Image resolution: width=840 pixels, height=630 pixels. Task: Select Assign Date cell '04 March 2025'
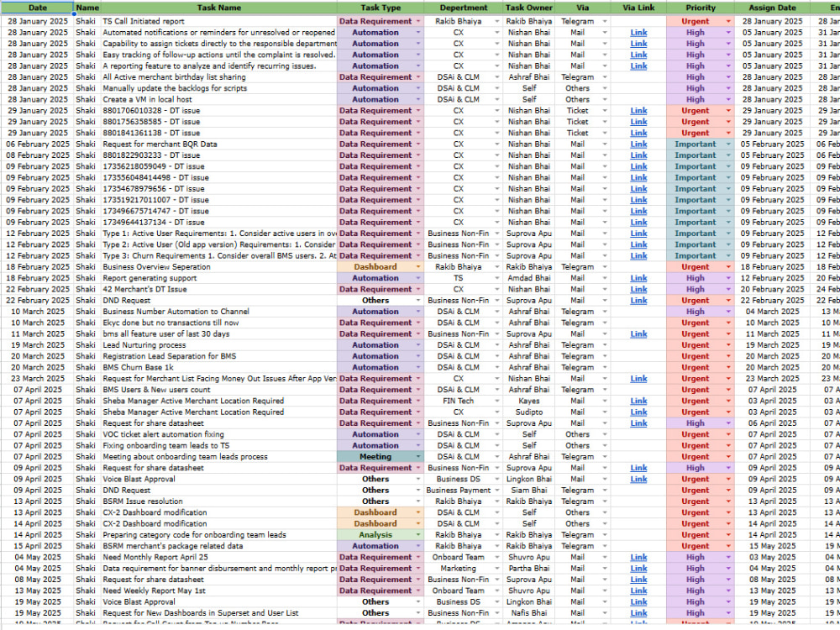tap(772, 312)
